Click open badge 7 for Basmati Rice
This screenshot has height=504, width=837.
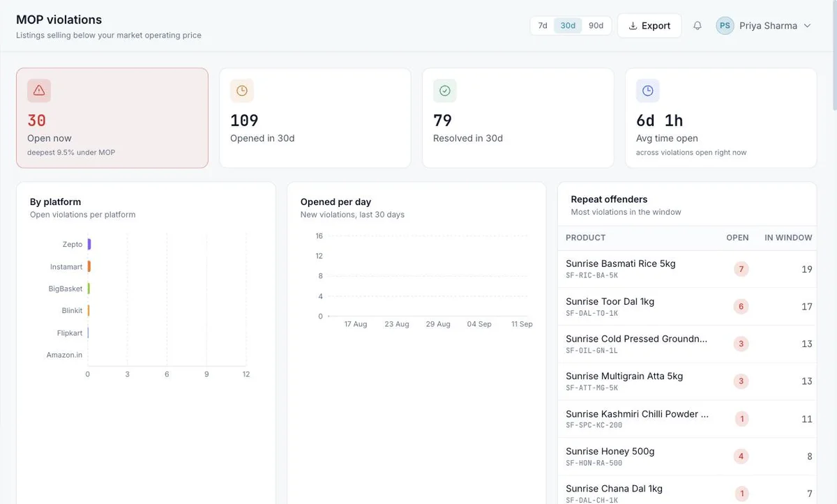pyautogui.click(x=741, y=269)
